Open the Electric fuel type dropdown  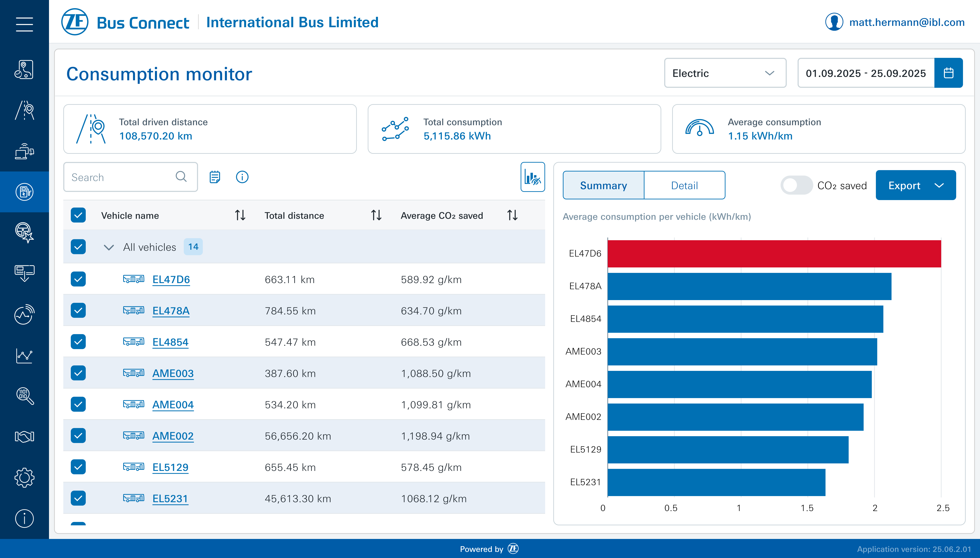tap(725, 73)
